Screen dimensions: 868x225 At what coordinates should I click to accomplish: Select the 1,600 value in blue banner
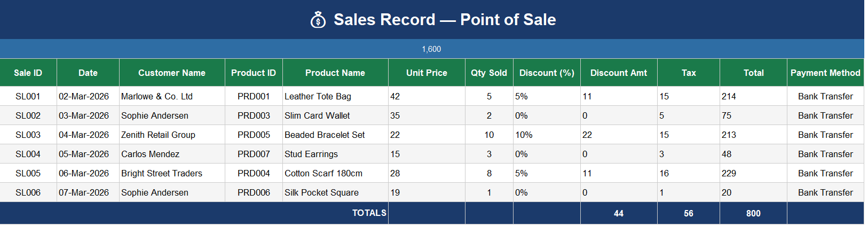[x=431, y=49]
